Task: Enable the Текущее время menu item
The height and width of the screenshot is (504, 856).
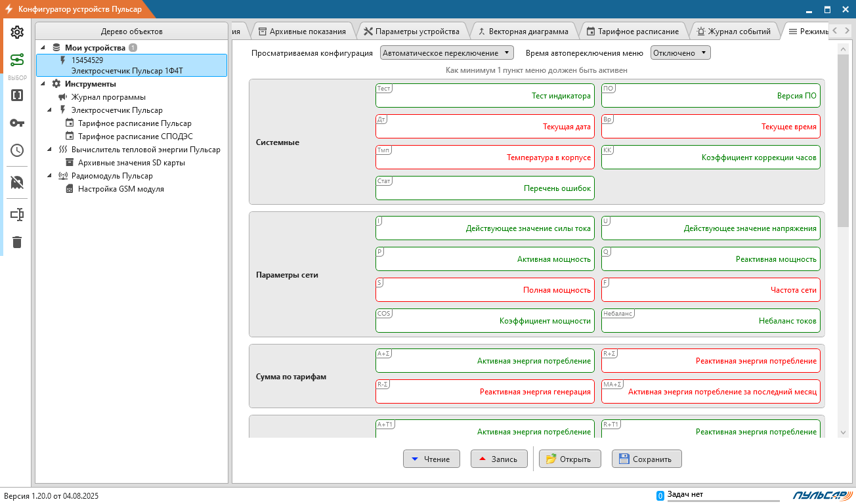Action: click(711, 127)
